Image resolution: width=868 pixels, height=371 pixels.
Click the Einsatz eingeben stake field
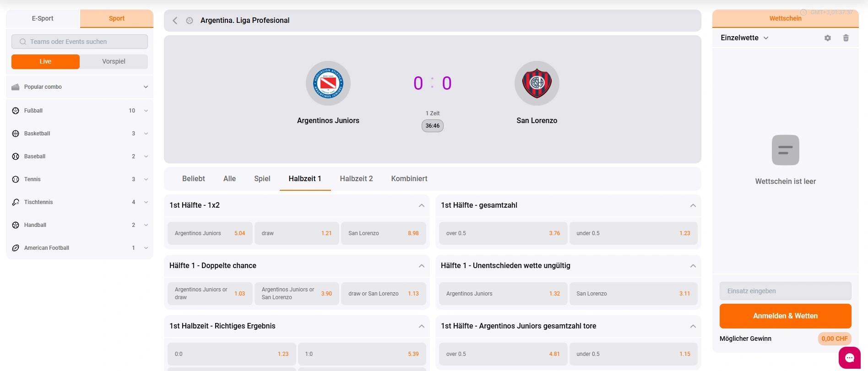click(x=785, y=291)
